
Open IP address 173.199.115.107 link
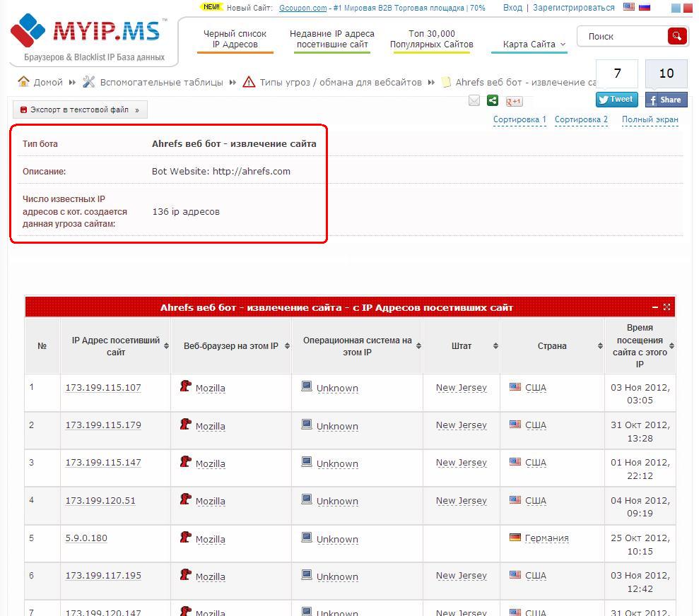point(103,388)
